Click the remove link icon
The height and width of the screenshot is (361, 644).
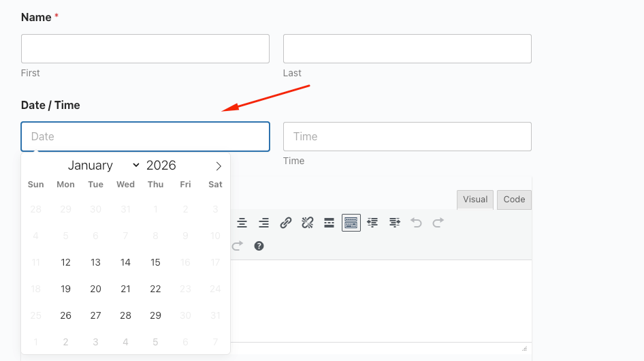pyautogui.click(x=308, y=223)
